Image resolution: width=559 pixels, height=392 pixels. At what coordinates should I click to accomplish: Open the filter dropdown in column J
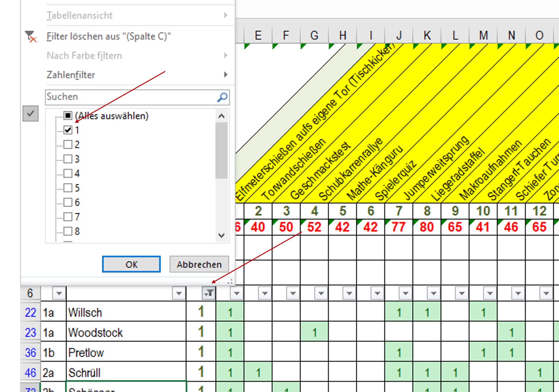click(x=405, y=293)
